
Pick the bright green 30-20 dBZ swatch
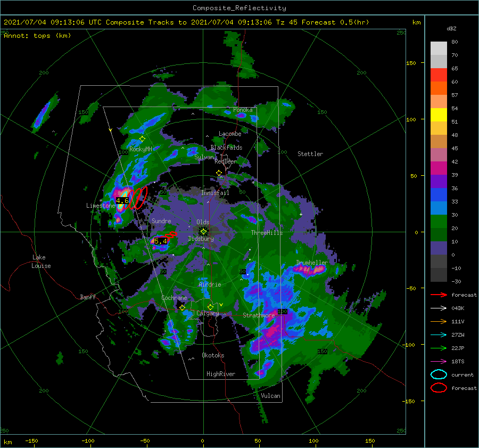439,222
